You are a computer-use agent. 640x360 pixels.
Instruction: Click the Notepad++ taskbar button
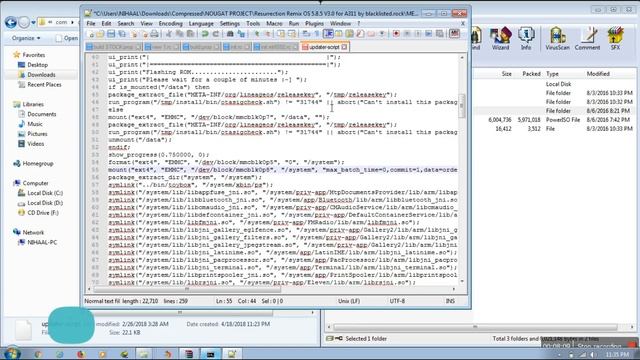pyautogui.click(x=232, y=354)
